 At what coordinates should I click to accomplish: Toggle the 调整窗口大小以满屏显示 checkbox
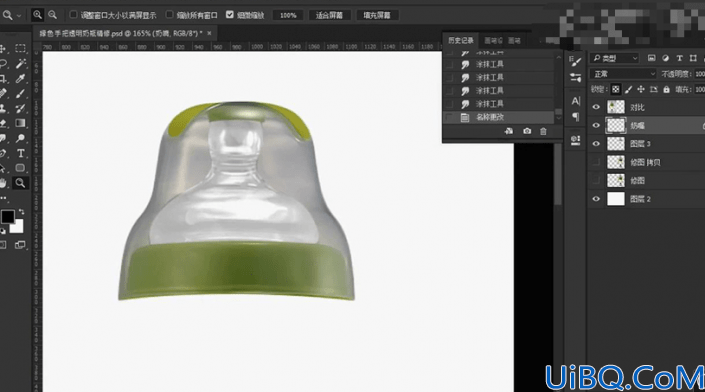(x=73, y=15)
